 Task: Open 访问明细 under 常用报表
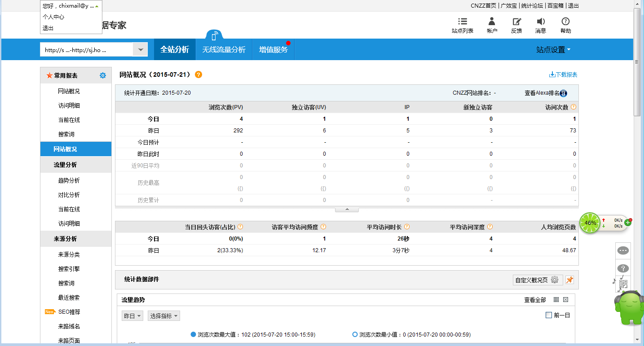click(x=69, y=105)
